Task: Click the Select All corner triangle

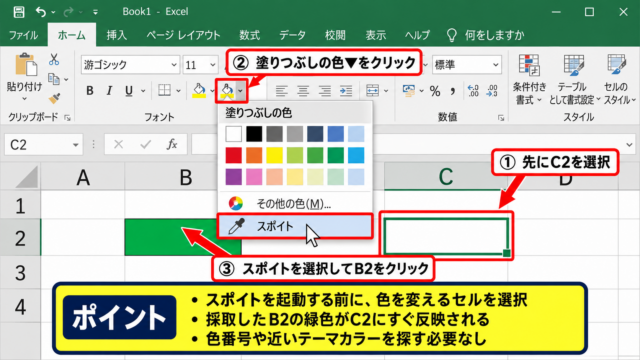Action: pos(27,177)
